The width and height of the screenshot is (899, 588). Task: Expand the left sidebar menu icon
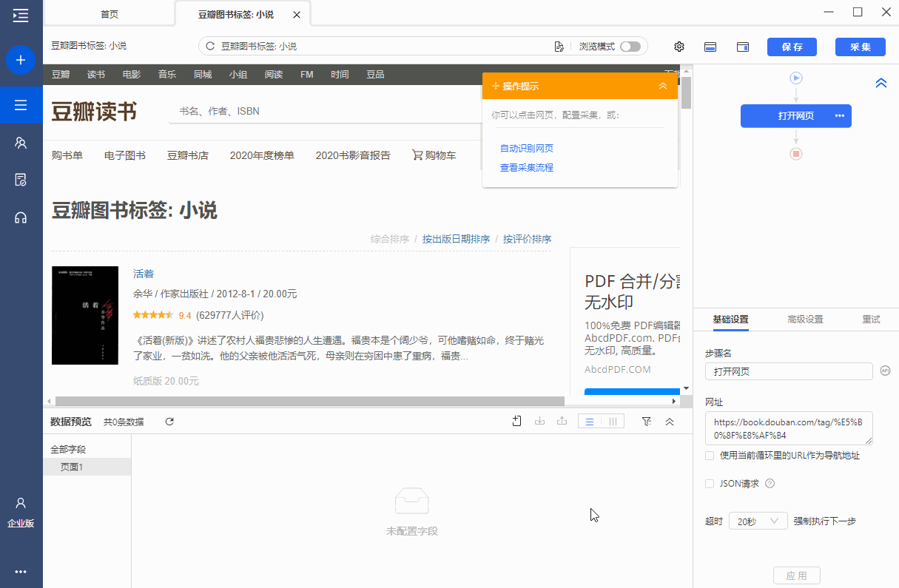(21, 15)
